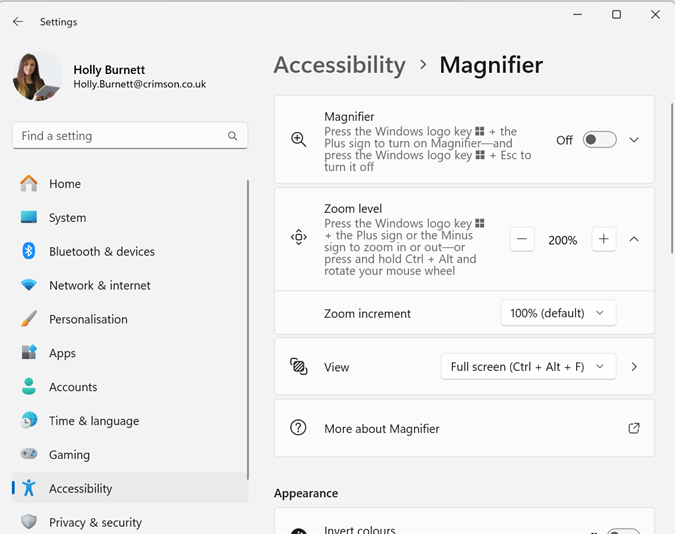This screenshot has width=675, height=534.
Task: Expand the Magnifier section chevron
Action: tap(634, 140)
